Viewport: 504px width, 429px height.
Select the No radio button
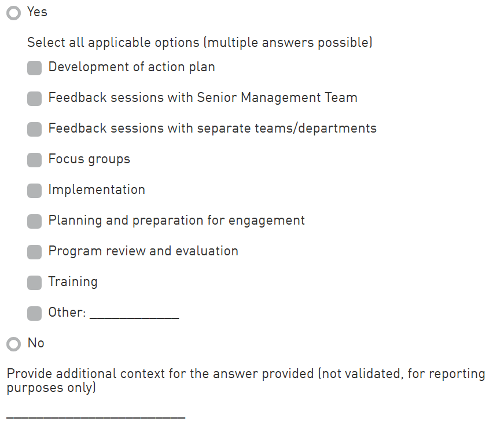click(x=13, y=344)
